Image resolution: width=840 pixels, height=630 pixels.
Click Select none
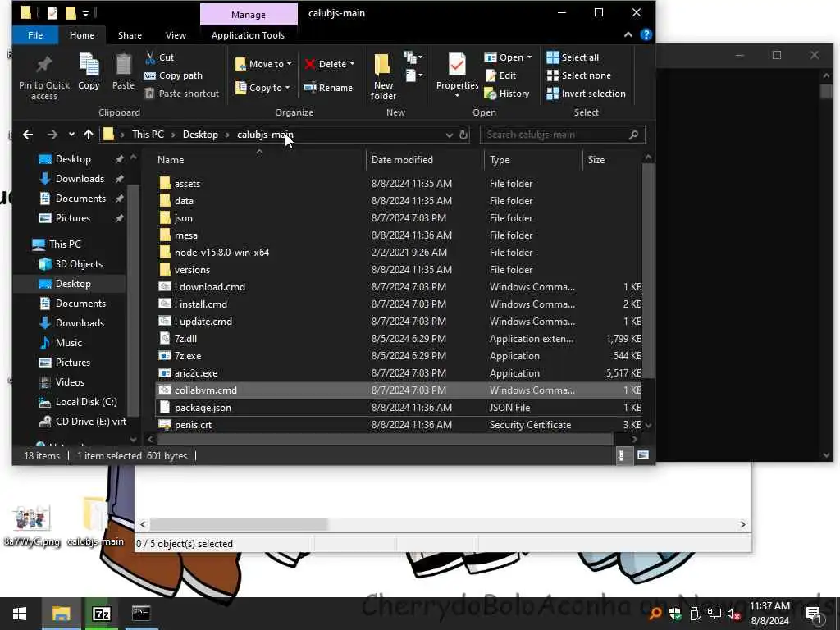[578, 75]
